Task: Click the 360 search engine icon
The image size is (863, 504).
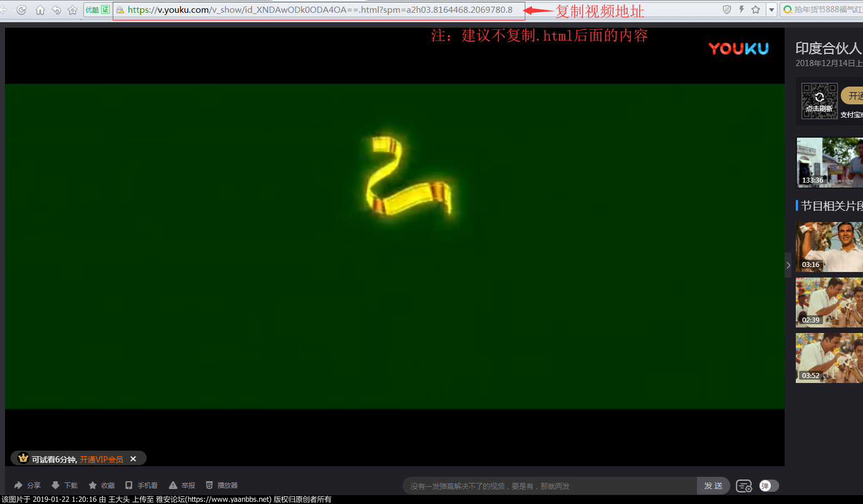Action: 787,9
